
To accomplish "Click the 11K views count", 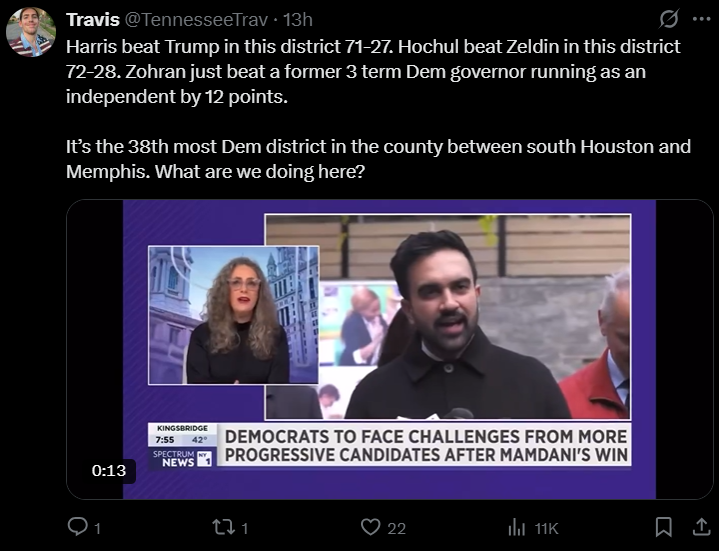I will pyautogui.click(x=547, y=529).
